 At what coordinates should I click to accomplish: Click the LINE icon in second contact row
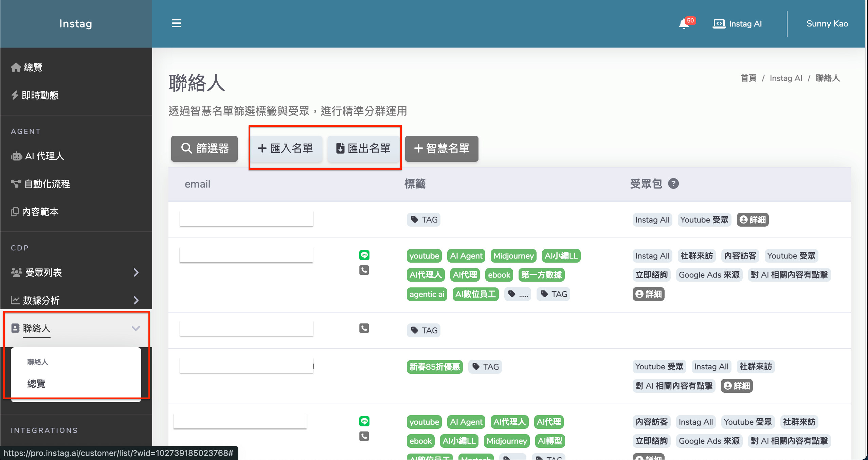point(364,255)
